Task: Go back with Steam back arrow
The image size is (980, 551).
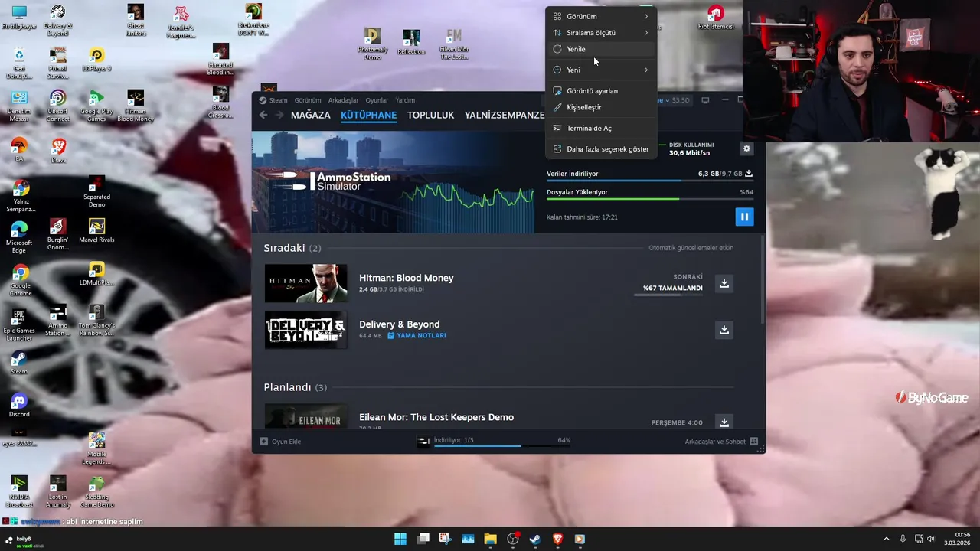Action: (x=263, y=115)
